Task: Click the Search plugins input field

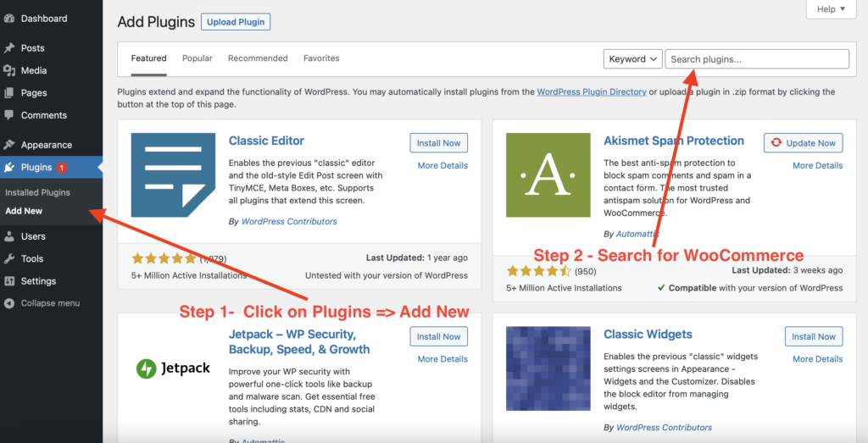Action: 757,59
